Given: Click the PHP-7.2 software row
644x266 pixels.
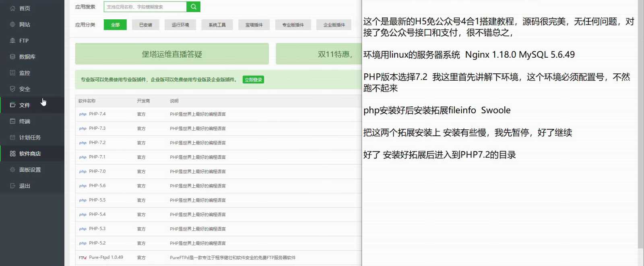Looking at the screenshot, I should coord(219,143).
